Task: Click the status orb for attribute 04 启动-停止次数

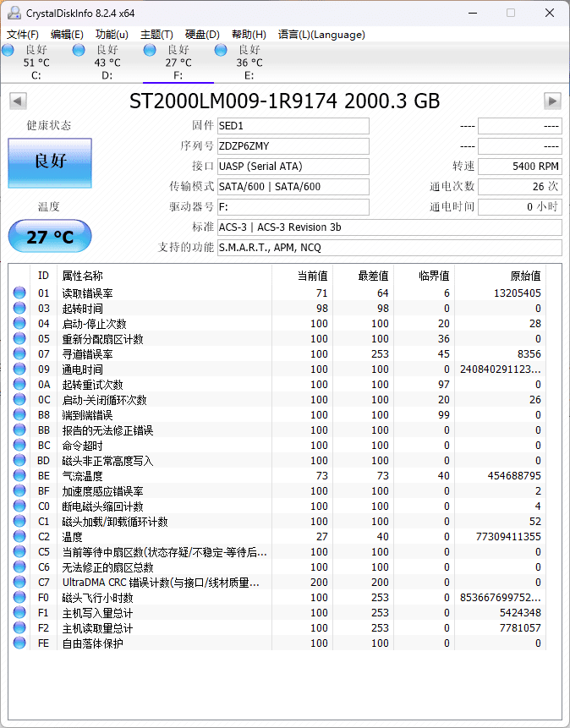Action: [19, 323]
